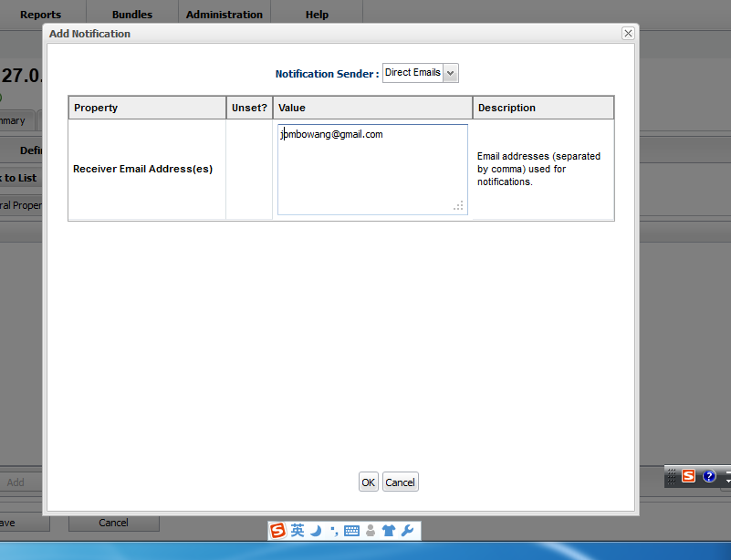Open the Administration menu
Image resolution: width=731 pixels, height=560 pixels.
pos(225,15)
